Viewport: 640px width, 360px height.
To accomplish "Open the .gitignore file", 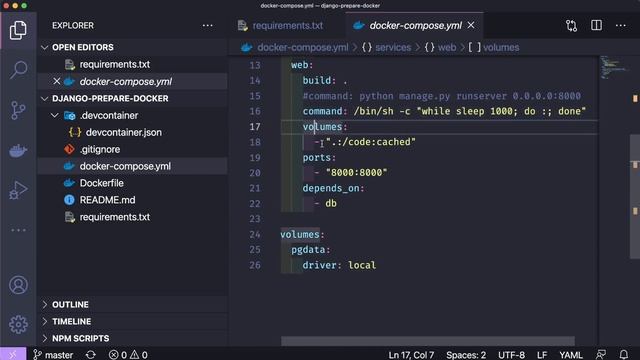I will [100, 149].
